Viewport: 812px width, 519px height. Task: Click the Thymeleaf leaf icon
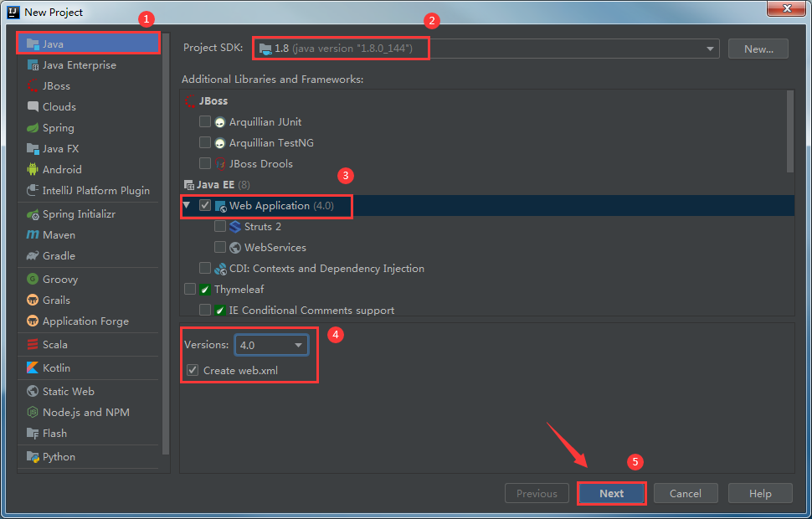click(x=205, y=290)
